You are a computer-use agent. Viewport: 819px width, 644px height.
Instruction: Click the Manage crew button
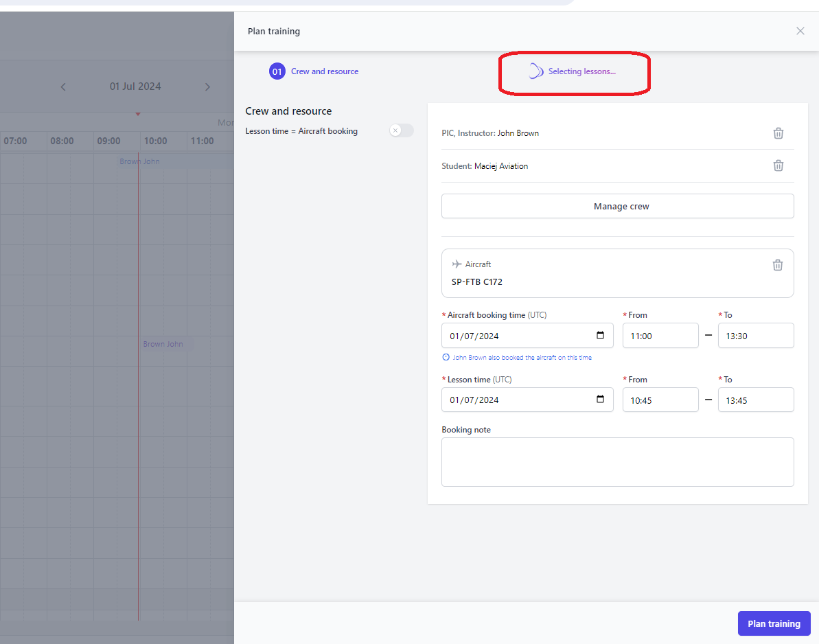coord(617,206)
